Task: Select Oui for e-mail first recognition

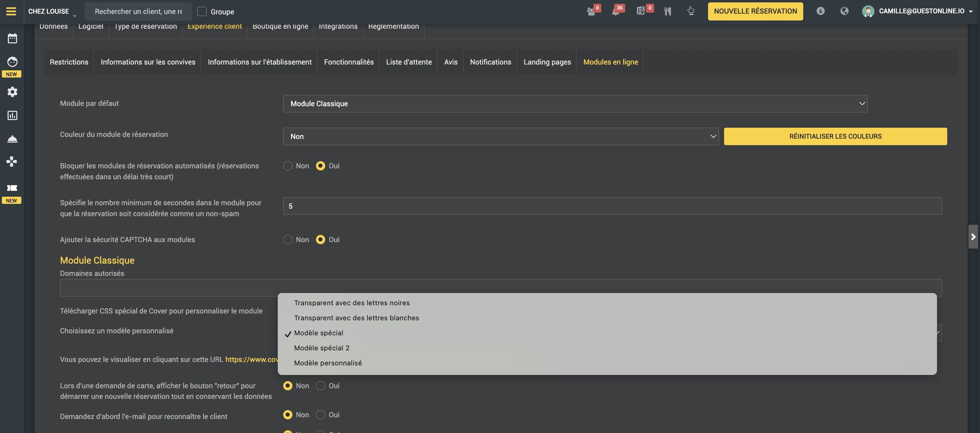Action: pos(320,415)
